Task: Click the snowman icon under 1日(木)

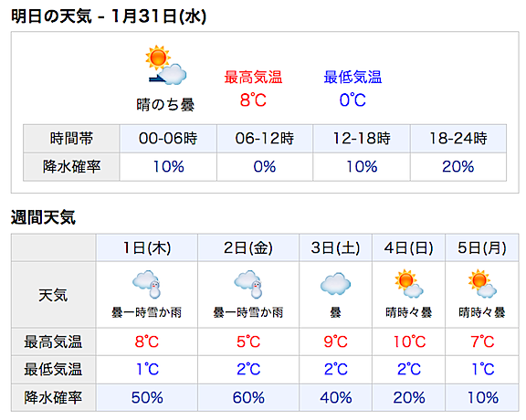Action: (147, 285)
